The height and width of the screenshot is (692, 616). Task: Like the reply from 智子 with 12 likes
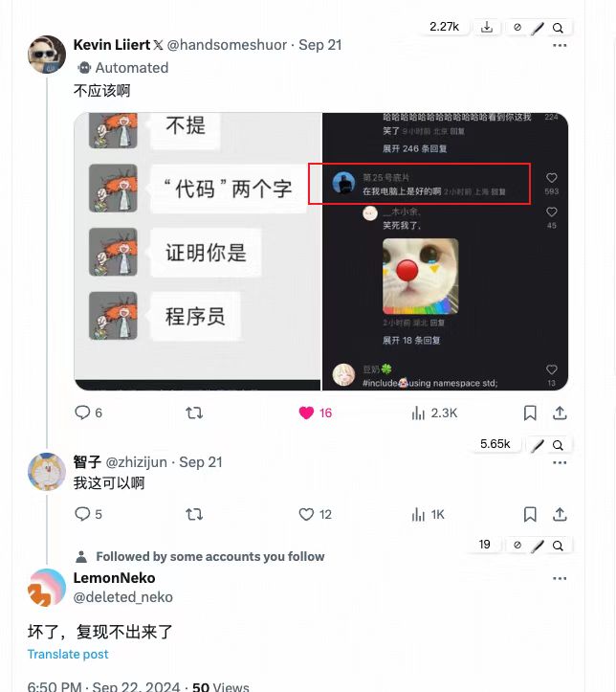315,514
